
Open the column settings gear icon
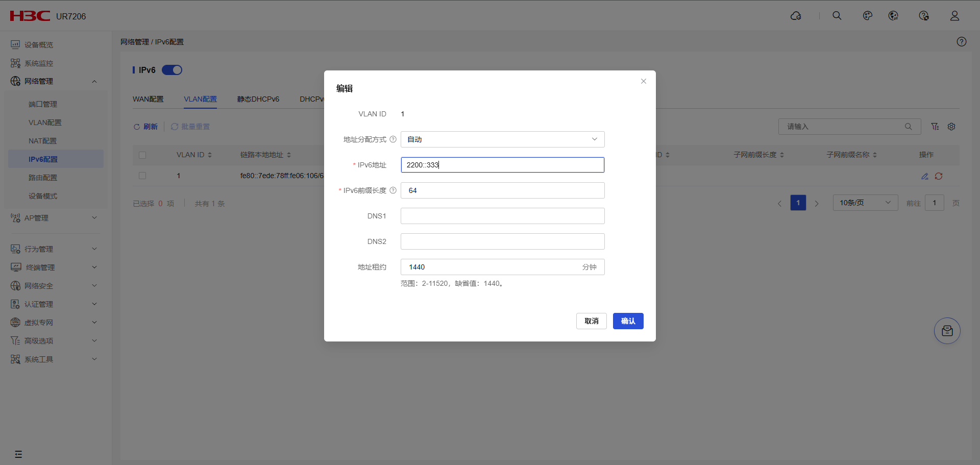point(951,127)
